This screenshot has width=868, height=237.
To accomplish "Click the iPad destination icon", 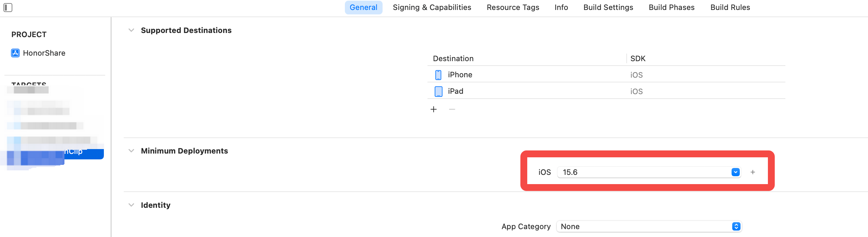I will click(438, 91).
